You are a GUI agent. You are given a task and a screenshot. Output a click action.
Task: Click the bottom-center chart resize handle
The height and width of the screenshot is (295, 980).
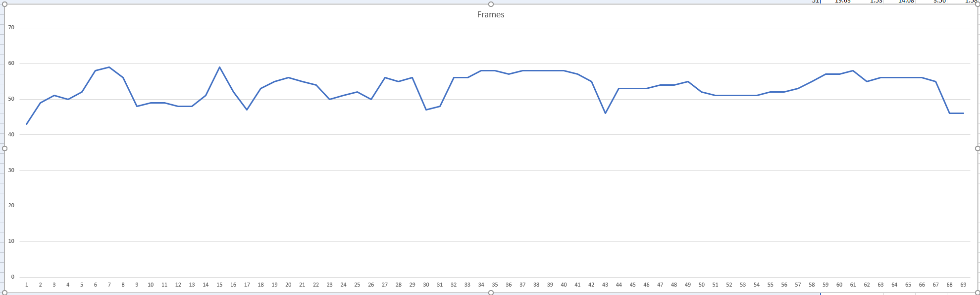click(x=491, y=293)
